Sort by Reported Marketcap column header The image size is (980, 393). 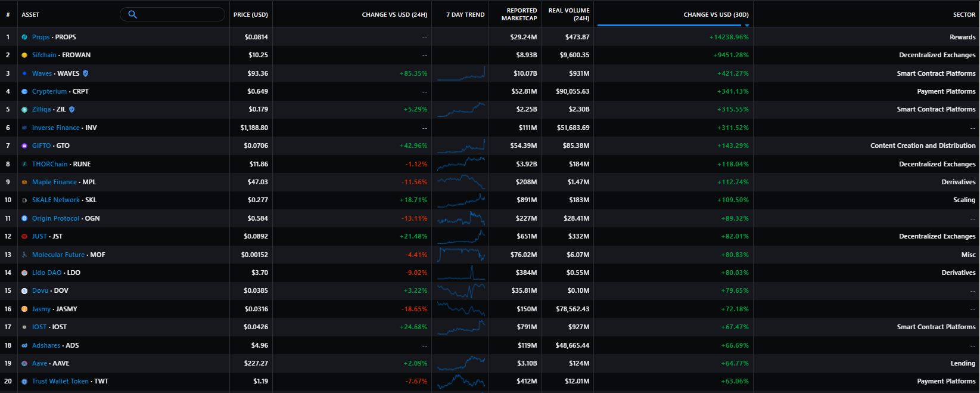click(x=519, y=14)
